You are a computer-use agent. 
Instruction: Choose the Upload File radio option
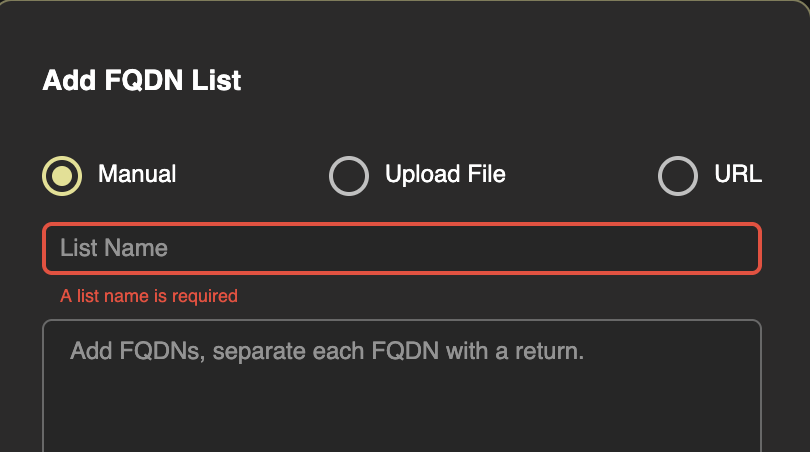[x=349, y=176]
